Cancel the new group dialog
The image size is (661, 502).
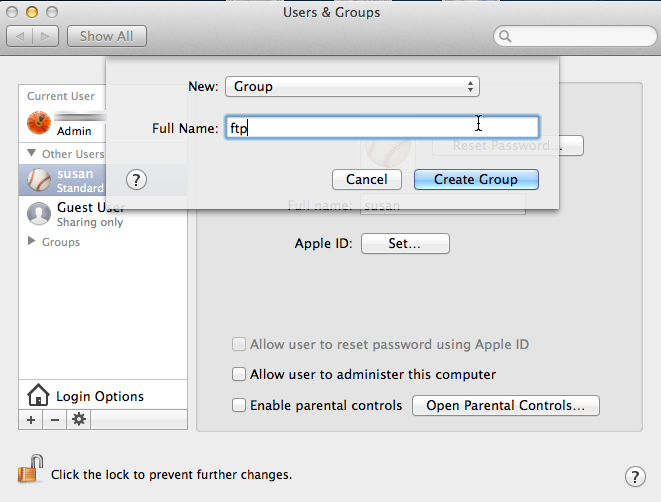click(x=366, y=180)
